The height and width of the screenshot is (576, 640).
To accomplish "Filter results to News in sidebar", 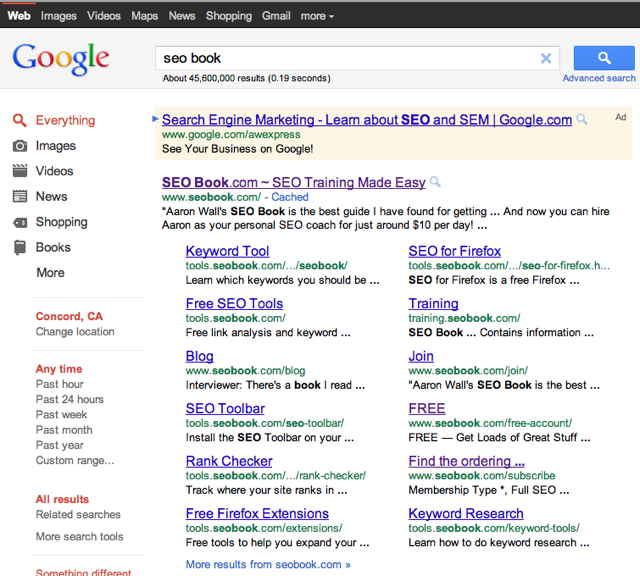I will pos(51,196).
